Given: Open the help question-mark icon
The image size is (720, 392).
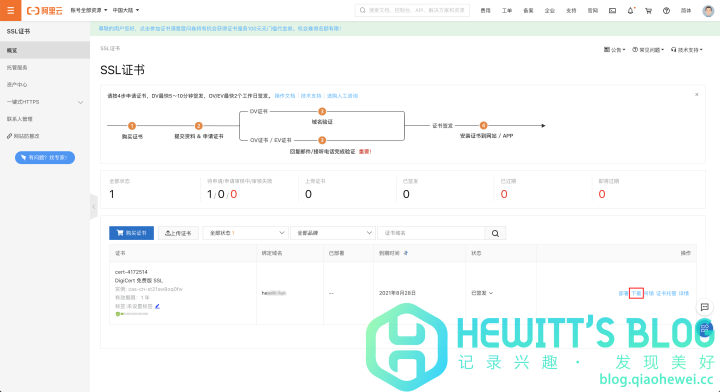Looking at the screenshot, I should pyautogui.click(x=666, y=11).
